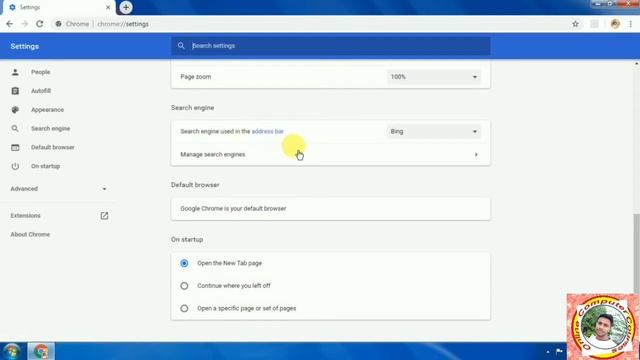This screenshot has height=360, width=640.
Task: Click the page vertical scrollbar thumb
Action: click(636, 253)
